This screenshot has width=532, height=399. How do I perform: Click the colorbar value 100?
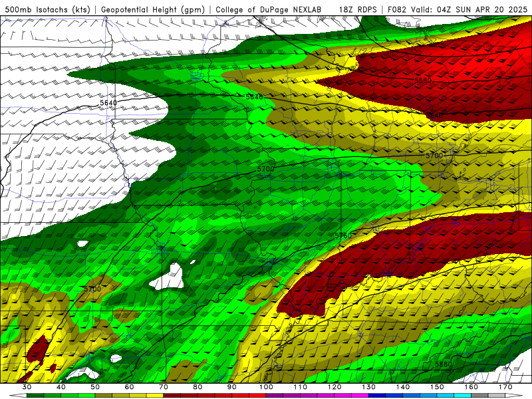267,387
